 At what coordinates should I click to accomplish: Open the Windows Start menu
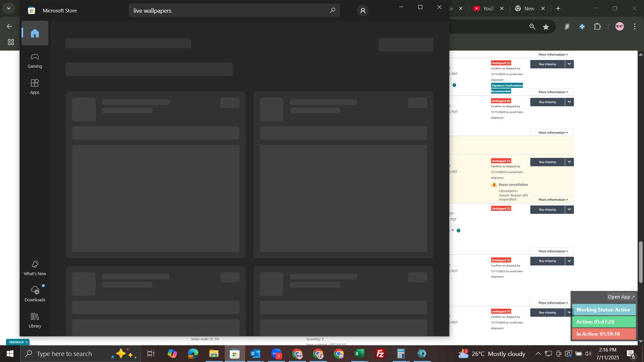pyautogui.click(x=10, y=354)
